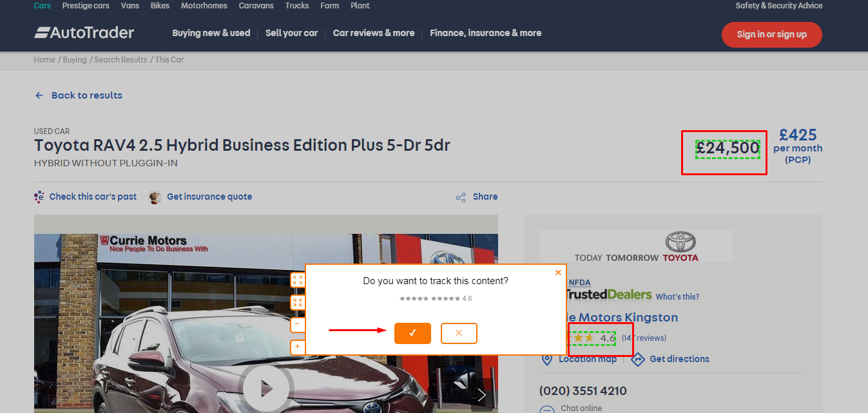Click the AutoTrader logo
The image size is (868, 413).
click(84, 33)
